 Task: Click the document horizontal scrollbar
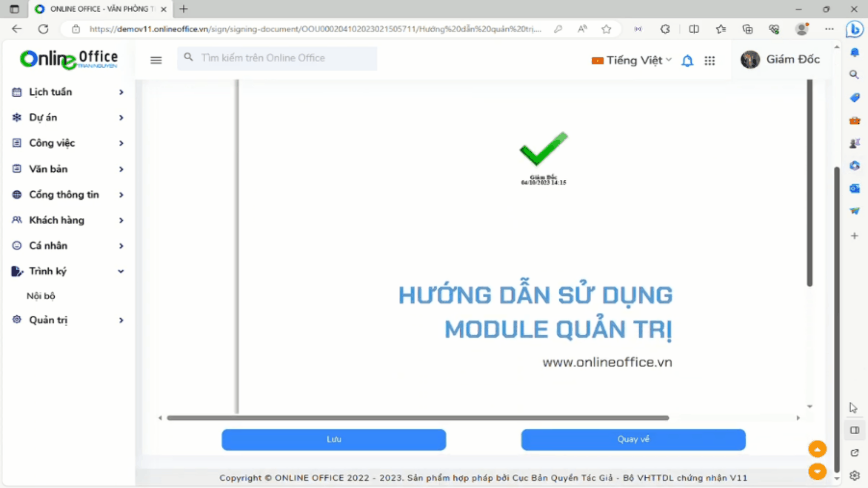coord(418,418)
